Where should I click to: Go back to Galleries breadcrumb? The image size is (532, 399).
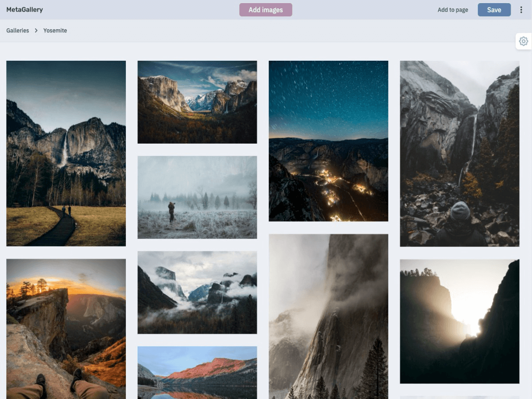pos(18,31)
